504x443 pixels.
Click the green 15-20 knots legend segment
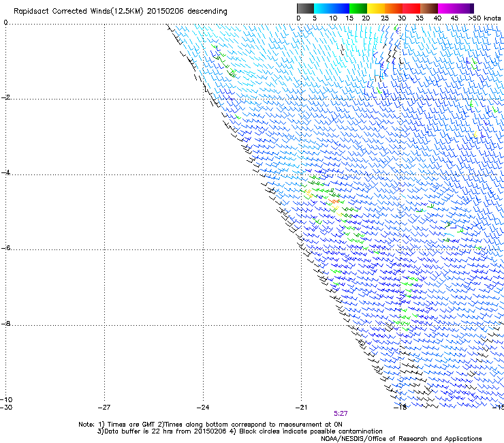tap(358, 8)
